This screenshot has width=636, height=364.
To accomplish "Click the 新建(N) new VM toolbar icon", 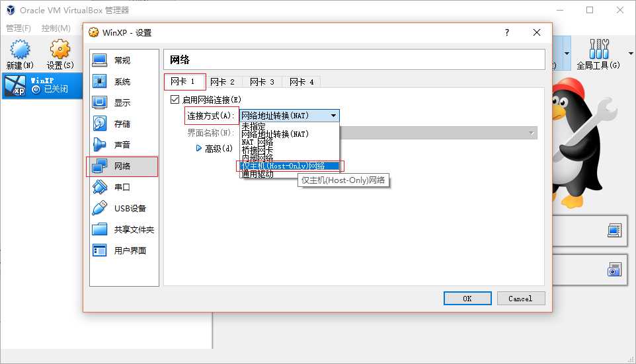I will tap(20, 54).
